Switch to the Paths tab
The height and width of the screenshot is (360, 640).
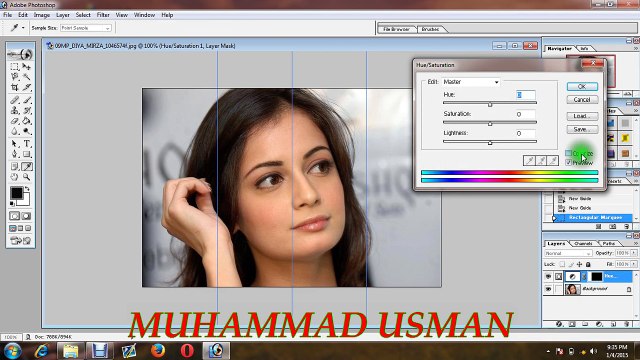(609, 243)
